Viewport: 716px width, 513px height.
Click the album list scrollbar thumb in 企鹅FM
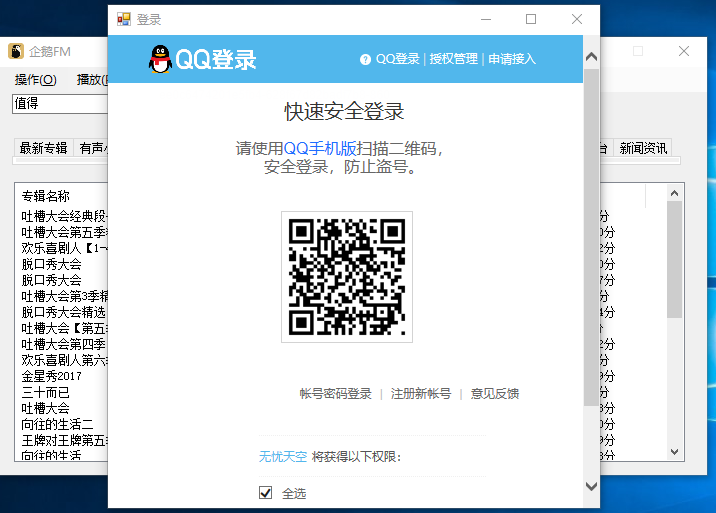[674, 259]
